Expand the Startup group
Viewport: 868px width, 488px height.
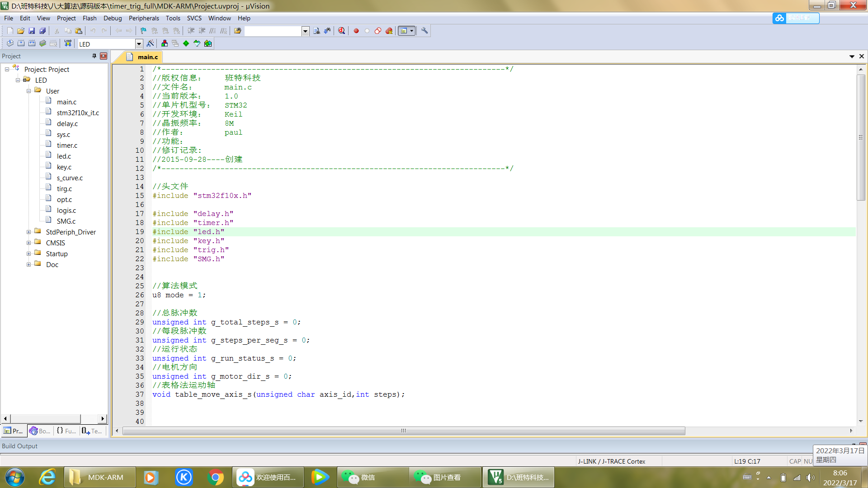click(x=28, y=254)
